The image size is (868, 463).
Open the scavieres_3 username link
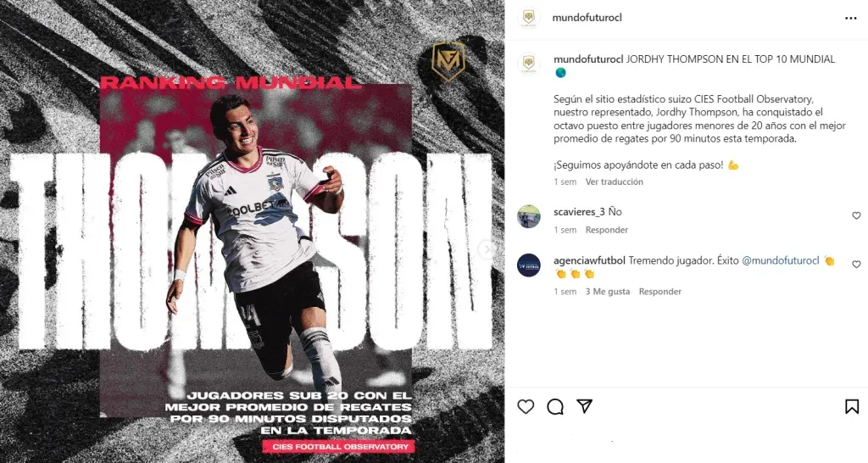(579, 212)
